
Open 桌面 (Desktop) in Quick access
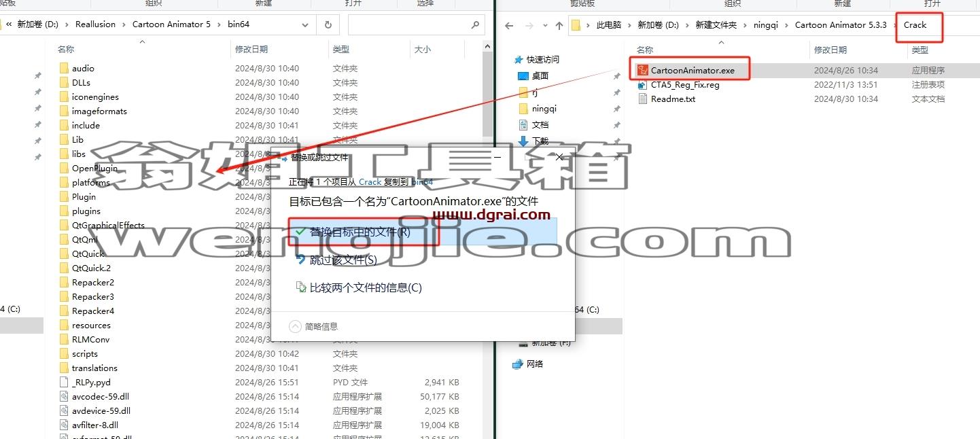coord(540,75)
